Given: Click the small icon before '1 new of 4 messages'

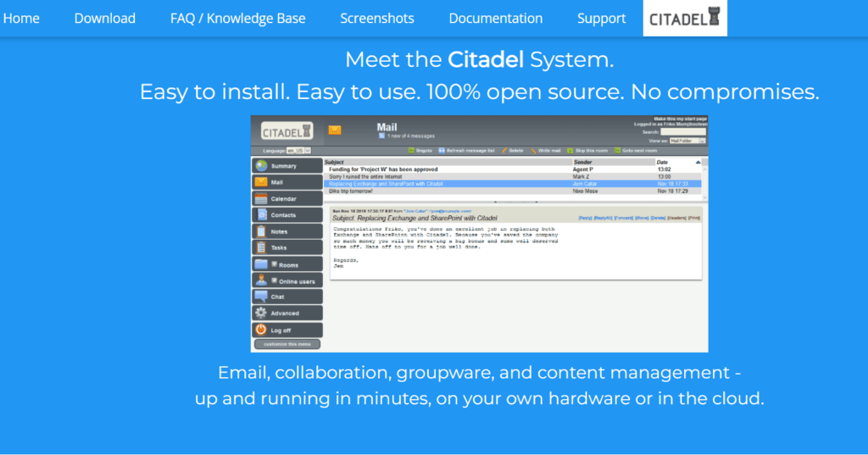Looking at the screenshot, I should (x=381, y=136).
